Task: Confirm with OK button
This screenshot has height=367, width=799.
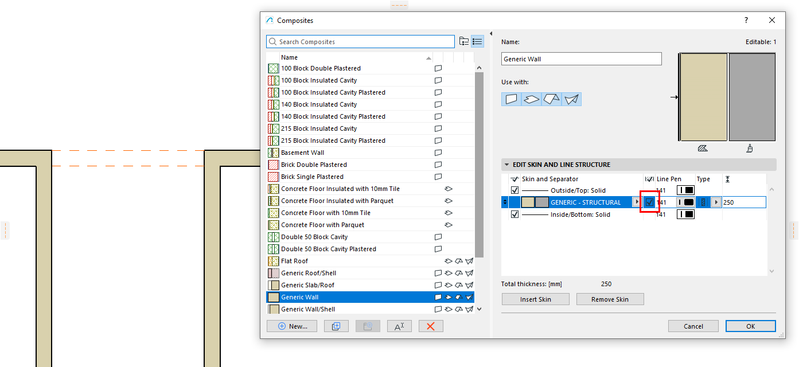Action: tap(751, 326)
